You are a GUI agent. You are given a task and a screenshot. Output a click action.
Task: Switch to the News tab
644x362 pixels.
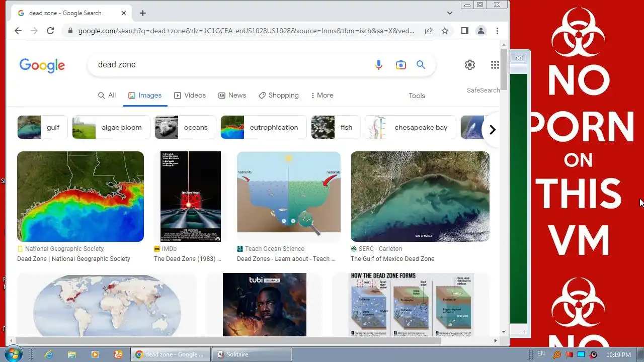pyautogui.click(x=232, y=95)
